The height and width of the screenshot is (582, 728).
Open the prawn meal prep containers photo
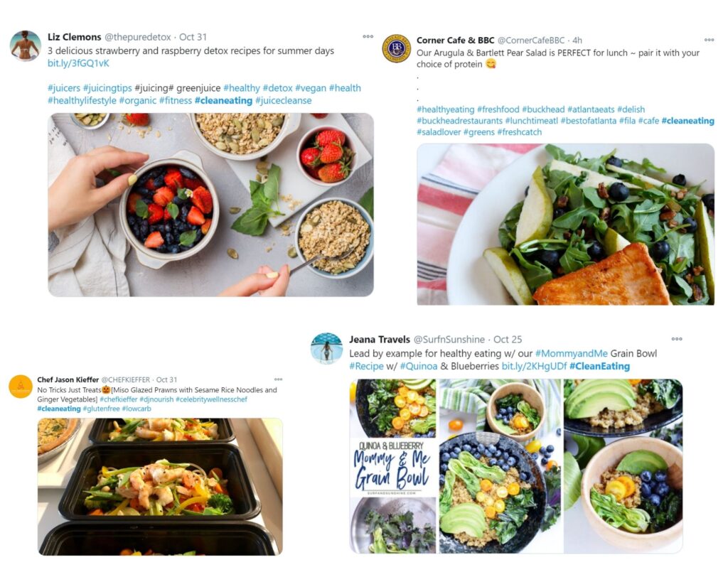click(160, 487)
